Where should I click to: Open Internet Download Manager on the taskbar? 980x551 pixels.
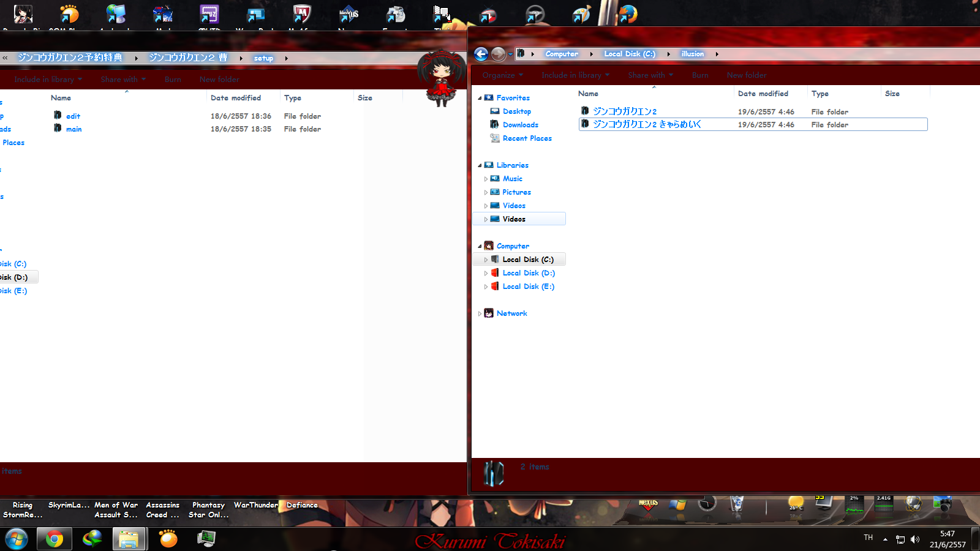click(x=92, y=539)
